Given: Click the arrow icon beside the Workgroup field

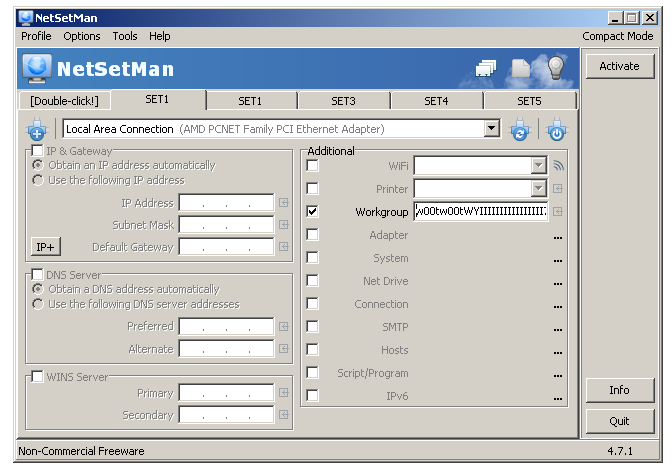Looking at the screenshot, I should [x=558, y=212].
